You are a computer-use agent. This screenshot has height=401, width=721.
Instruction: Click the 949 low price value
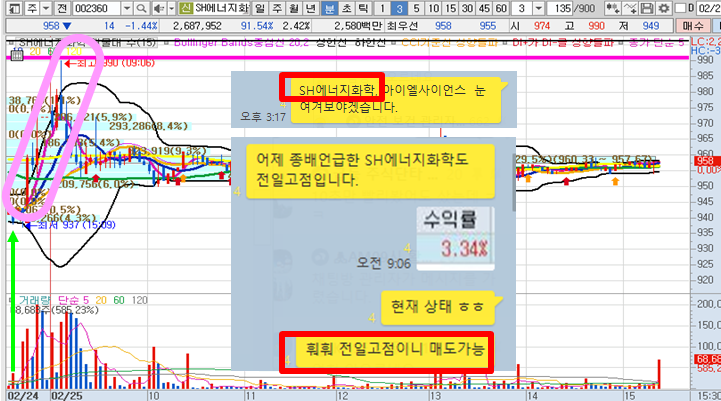click(651, 26)
